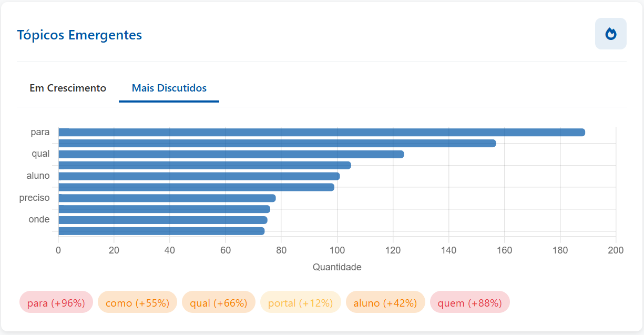Click the "preciso" y-axis label
Image resolution: width=644 pixels, height=335 pixels.
pyautogui.click(x=35, y=198)
